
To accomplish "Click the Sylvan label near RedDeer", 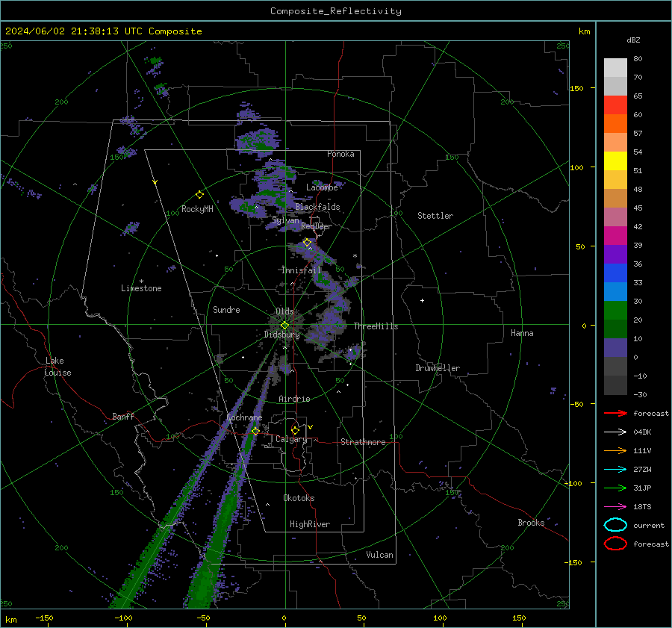I will 285,220.
